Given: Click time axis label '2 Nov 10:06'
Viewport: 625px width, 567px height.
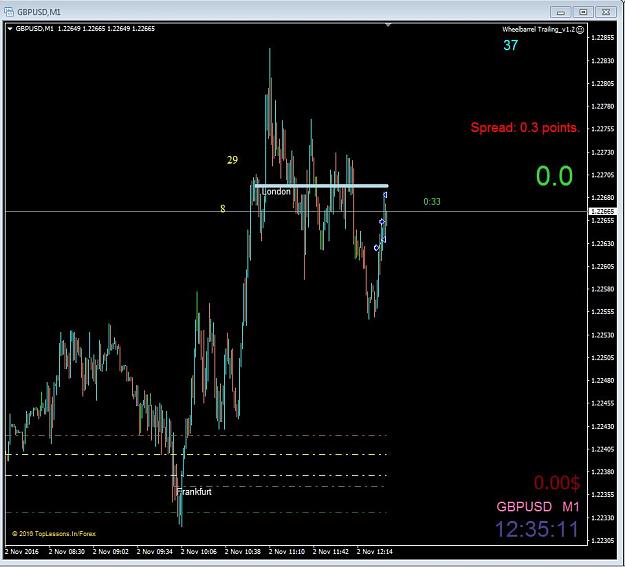Looking at the screenshot, I should click(199, 552).
